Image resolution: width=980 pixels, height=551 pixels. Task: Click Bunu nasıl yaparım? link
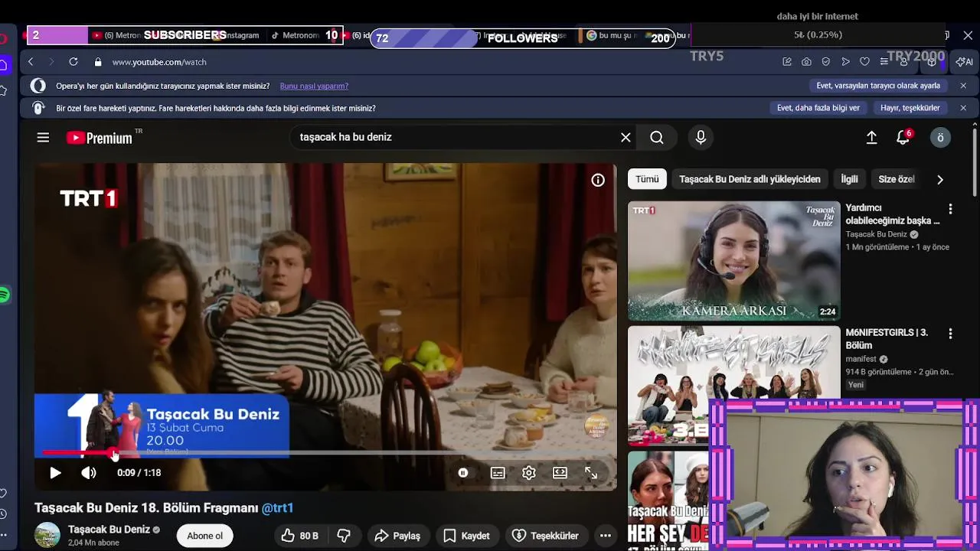(x=314, y=86)
